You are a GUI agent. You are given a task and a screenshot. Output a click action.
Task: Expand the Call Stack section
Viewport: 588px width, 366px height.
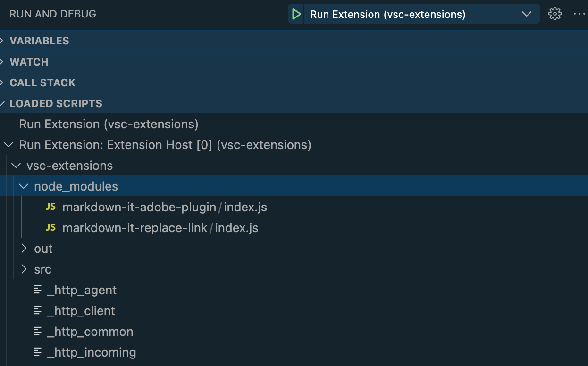(42, 83)
